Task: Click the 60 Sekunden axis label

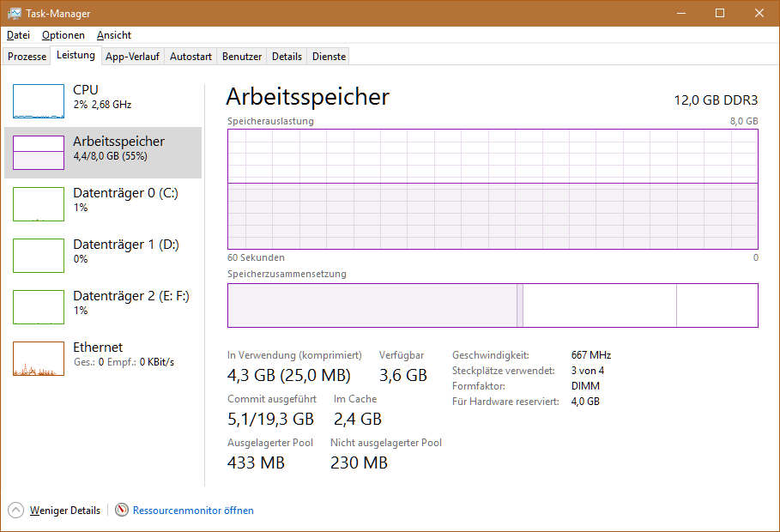Action: 256,257
